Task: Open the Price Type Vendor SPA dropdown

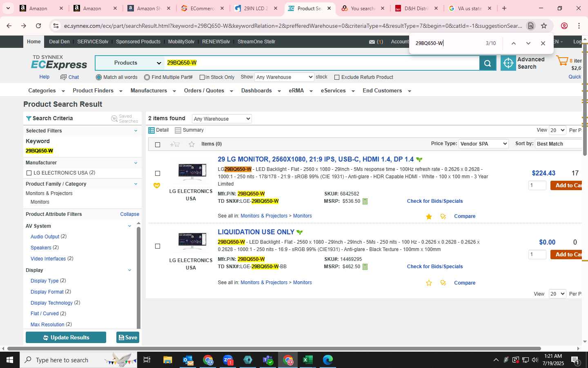Action: click(483, 144)
